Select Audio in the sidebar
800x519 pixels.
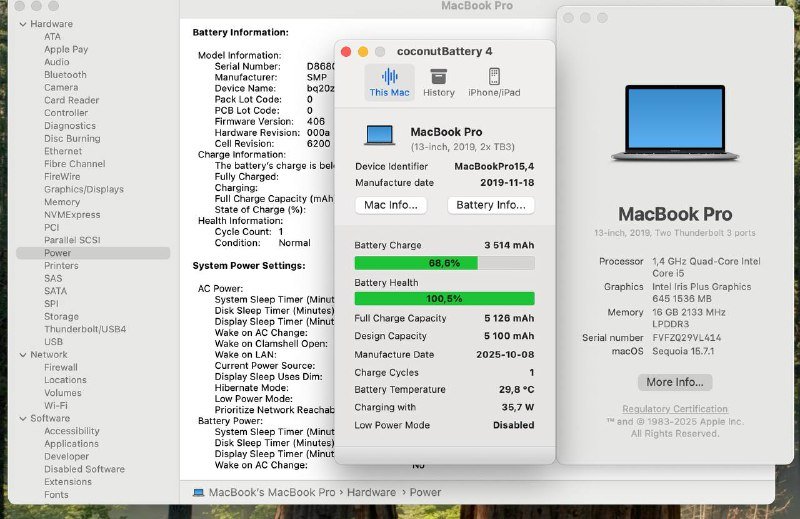pos(56,62)
